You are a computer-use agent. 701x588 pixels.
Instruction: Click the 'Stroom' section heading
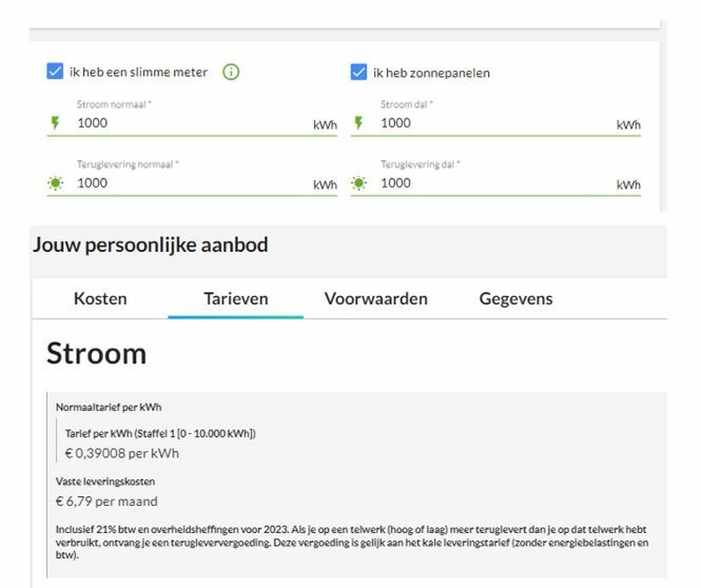coord(96,354)
